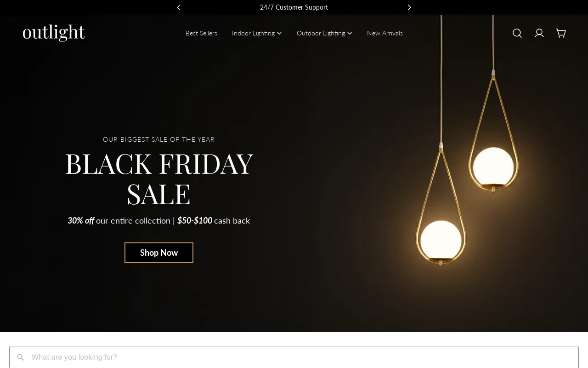The image size is (588, 368).
Task: Open the New Arrivals menu item
Action: pyautogui.click(x=384, y=33)
